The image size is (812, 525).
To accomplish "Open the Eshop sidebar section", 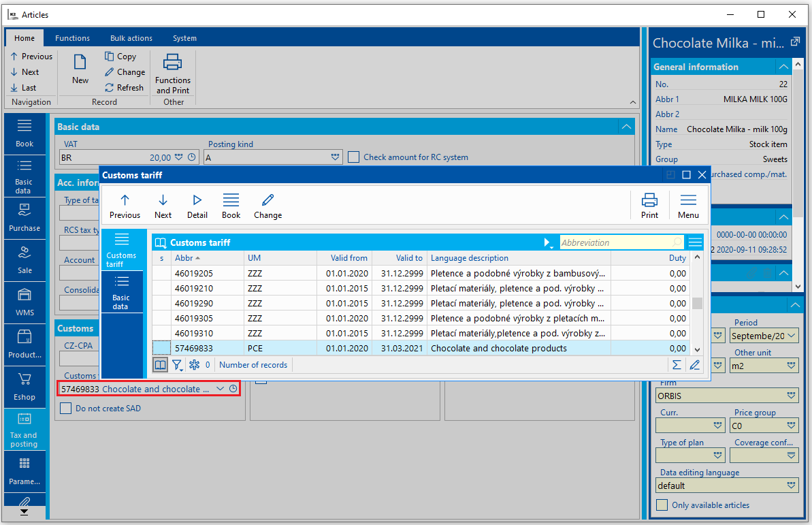I will tap(25, 387).
